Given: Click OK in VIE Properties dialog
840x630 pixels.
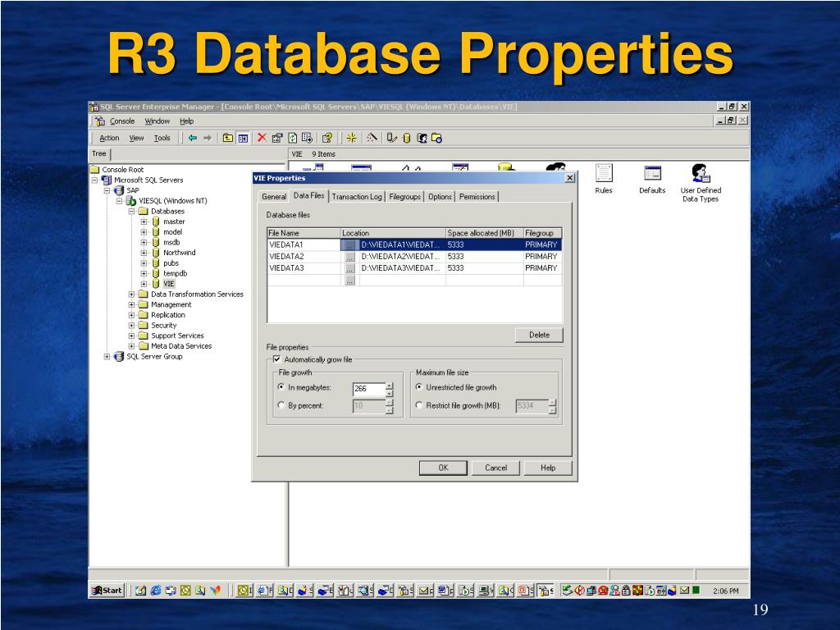Looking at the screenshot, I should [443, 468].
